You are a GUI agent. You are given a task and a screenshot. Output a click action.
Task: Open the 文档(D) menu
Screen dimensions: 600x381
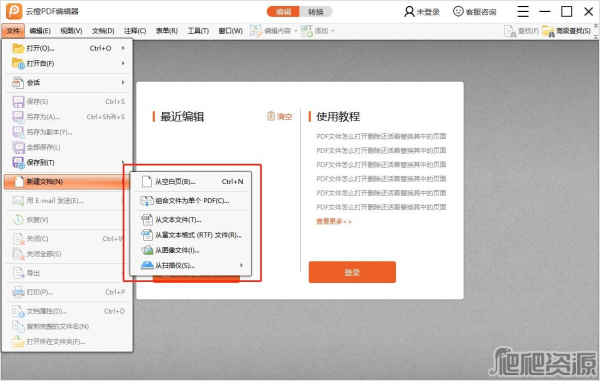coord(103,31)
